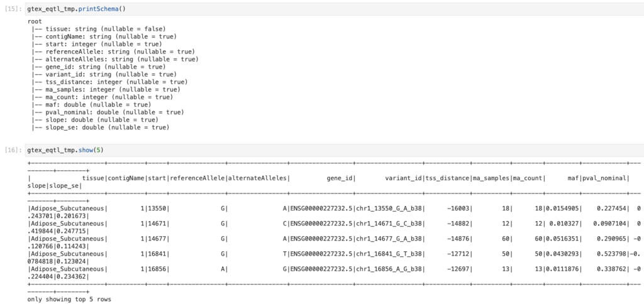Click 'only showing top 5 rows' text

[69, 299]
